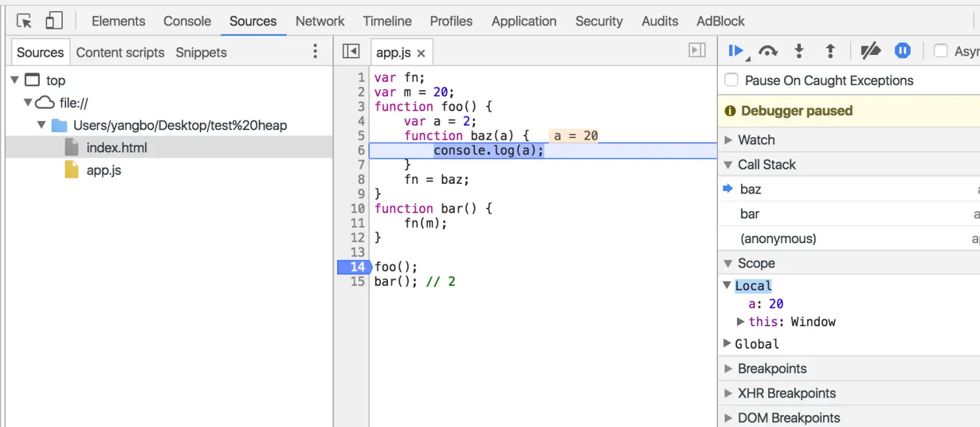The height and width of the screenshot is (427, 980).
Task: Switch to the Elements panel
Action: point(118,21)
